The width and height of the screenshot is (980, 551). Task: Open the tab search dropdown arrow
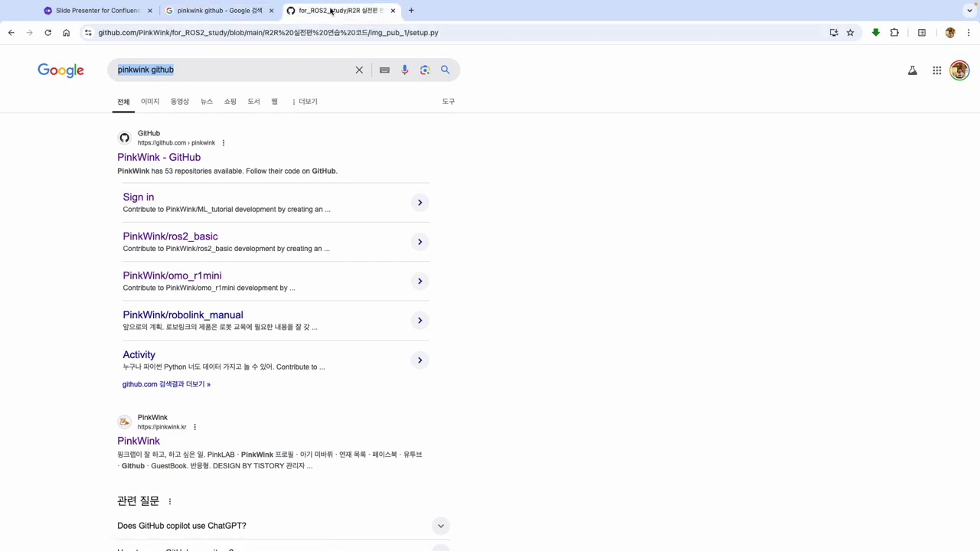click(x=969, y=11)
